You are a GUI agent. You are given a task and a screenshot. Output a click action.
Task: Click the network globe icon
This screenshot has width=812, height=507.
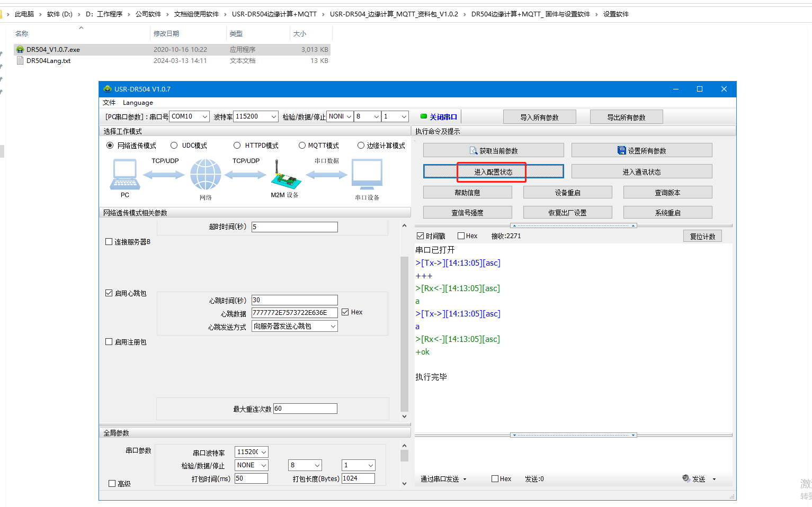coord(206,175)
